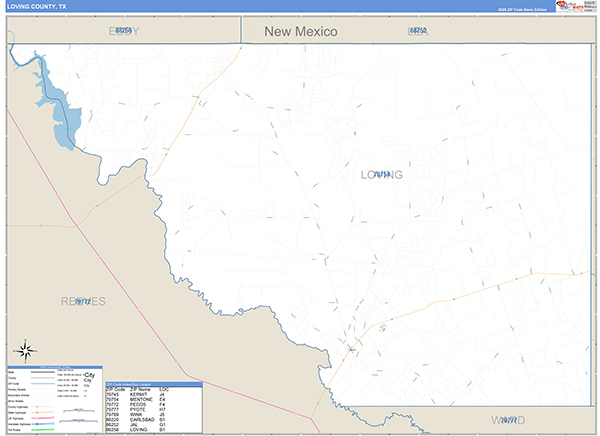This screenshot has width=600, height=436.
Task: Click the U.S. Highways pink legend symbol
Action: tap(43, 418)
